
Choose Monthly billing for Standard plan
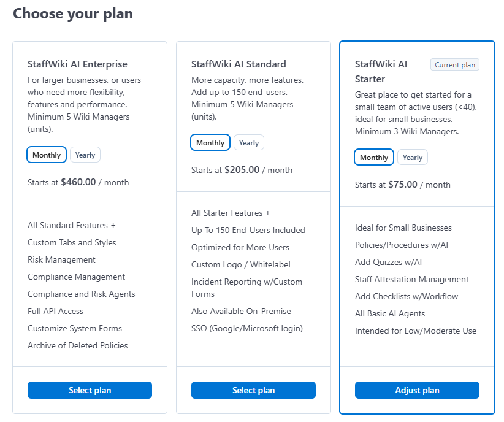tap(210, 143)
